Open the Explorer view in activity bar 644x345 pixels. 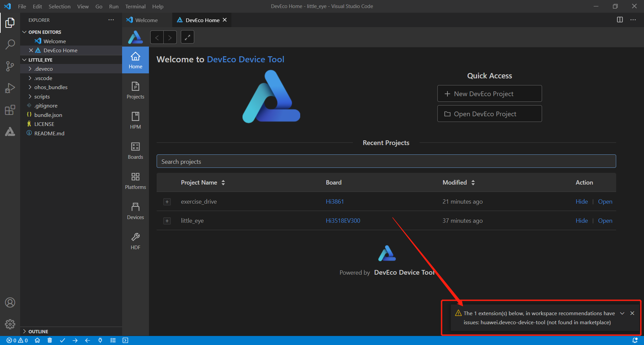10,23
